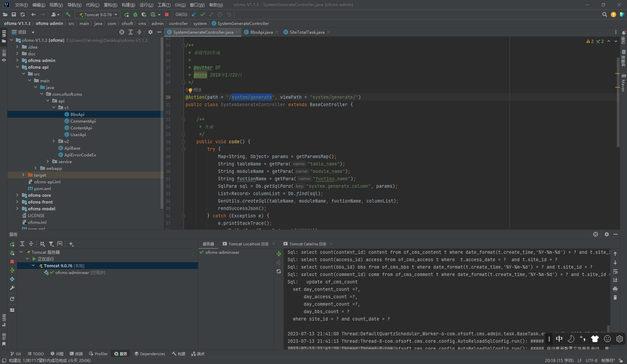Open the Tomcat 9.0.76 run configuration dropdown
Image resolution: width=627 pixels, height=364 pixels.
click(x=98, y=14)
